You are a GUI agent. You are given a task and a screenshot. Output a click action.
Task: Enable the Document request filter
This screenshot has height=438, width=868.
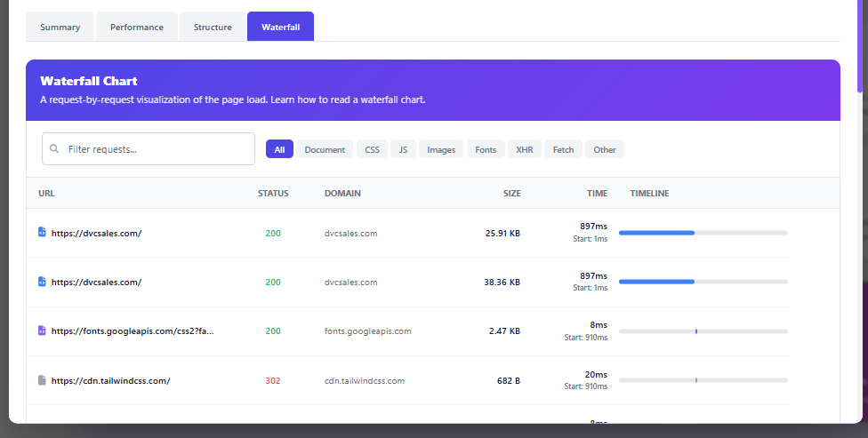(325, 149)
